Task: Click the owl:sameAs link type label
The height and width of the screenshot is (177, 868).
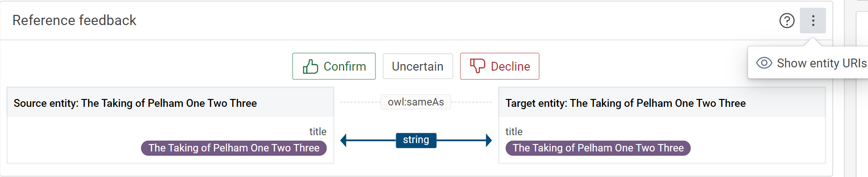Action: point(416,102)
